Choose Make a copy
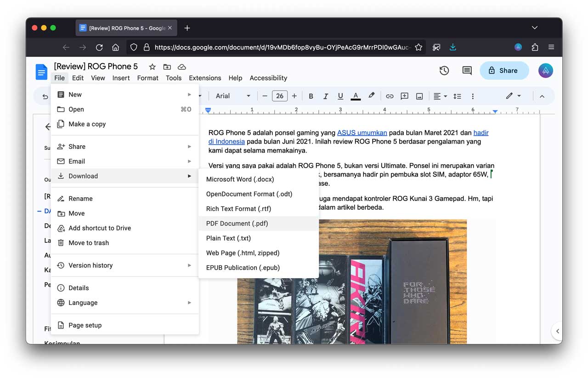588x378 pixels. [125, 124]
